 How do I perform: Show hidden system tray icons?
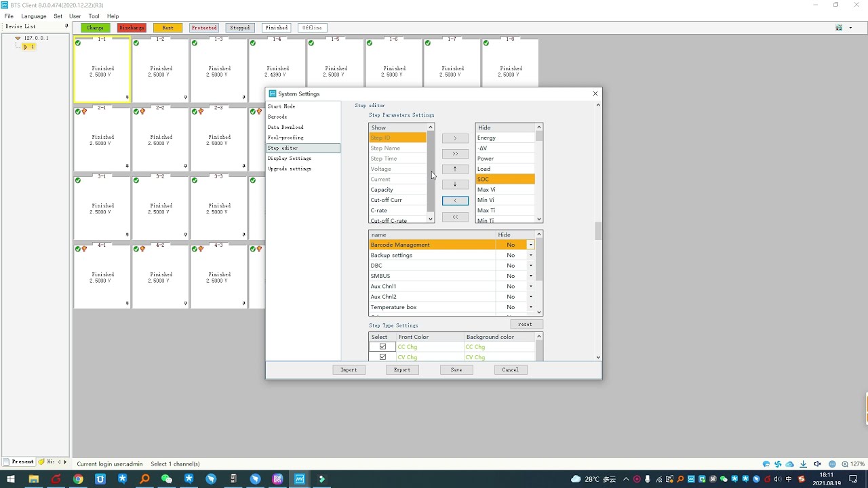(x=625, y=479)
